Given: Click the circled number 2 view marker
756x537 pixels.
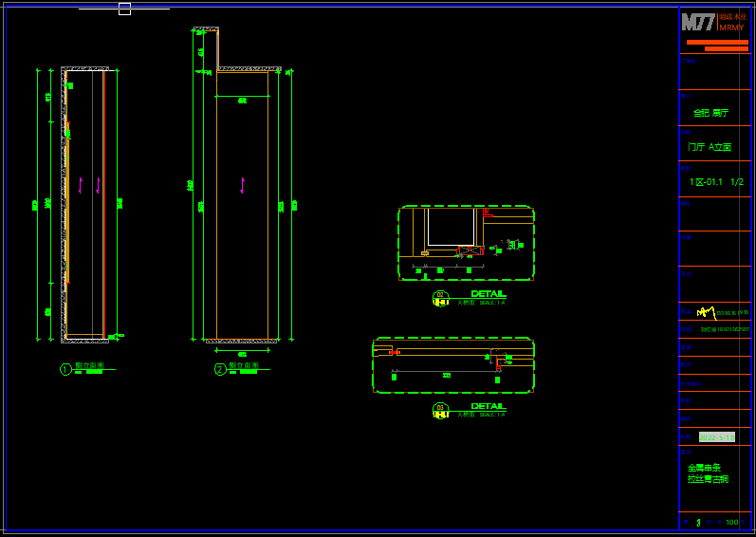Looking at the screenshot, I should [x=220, y=369].
